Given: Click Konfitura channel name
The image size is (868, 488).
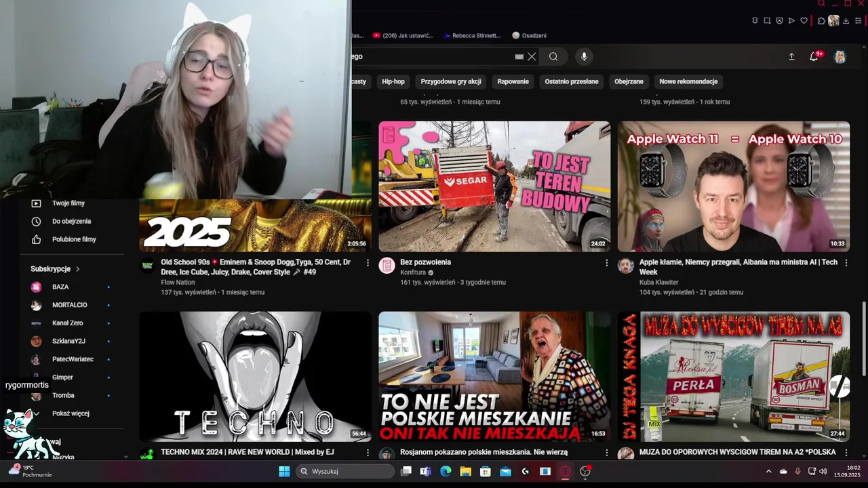Looking at the screenshot, I should [413, 272].
